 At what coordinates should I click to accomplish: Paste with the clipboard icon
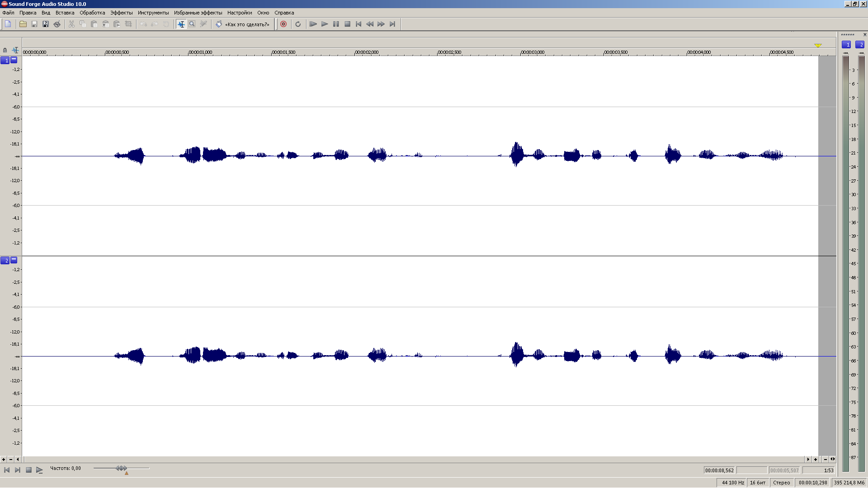pyautogui.click(x=94, y=24)
